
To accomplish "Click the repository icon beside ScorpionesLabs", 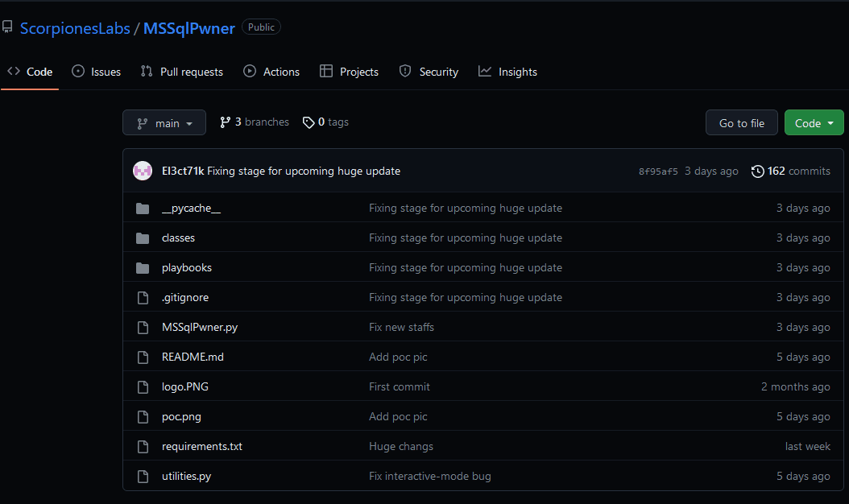I will [x=7, y=27].
